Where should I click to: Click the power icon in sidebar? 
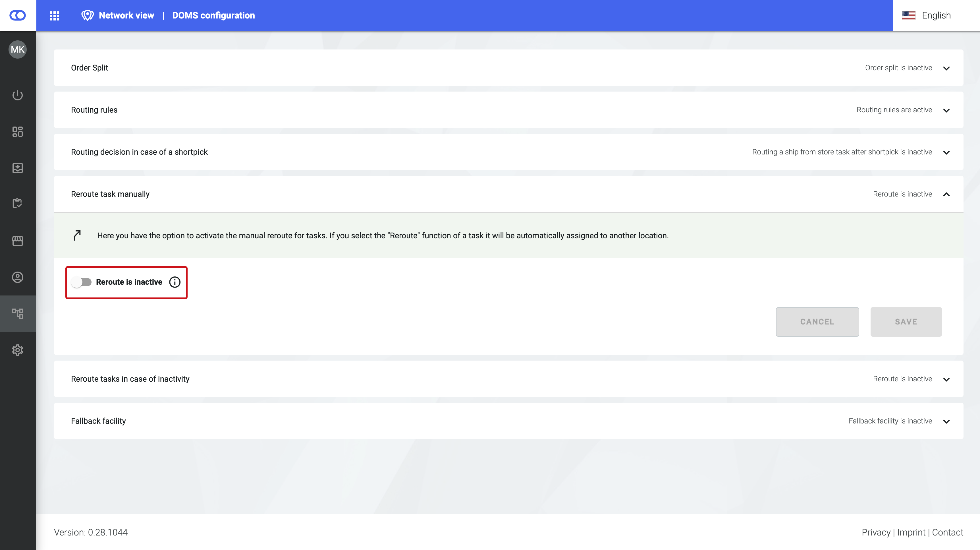(18, 95)
